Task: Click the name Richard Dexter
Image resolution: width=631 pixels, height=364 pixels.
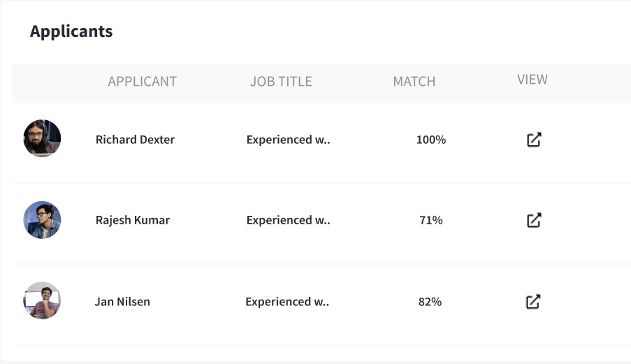Action: coord(135,140)
